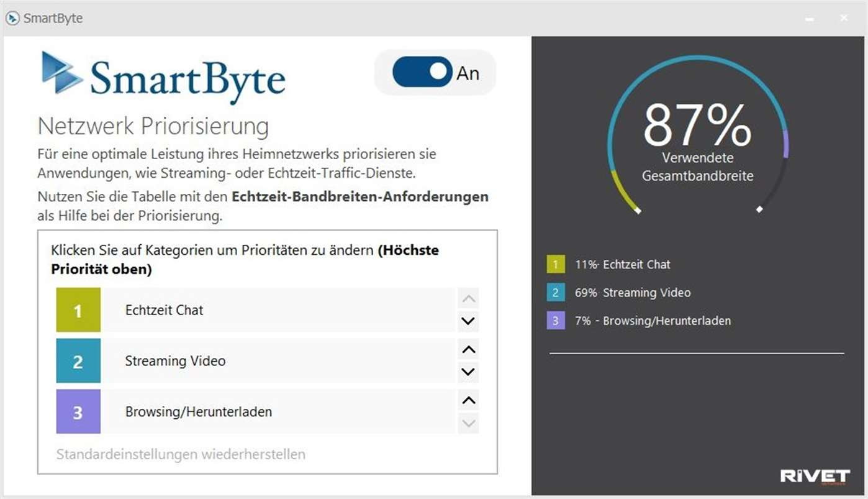The image size is (868, 499).
Task: Select the green number 1 badge for Echtzeit Chat
Action: click(78, 309)
